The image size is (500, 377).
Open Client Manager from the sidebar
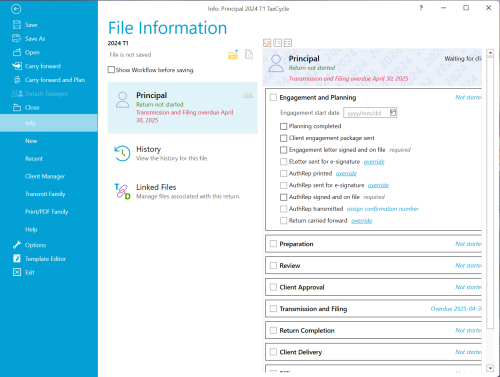[x=45, y=176]
